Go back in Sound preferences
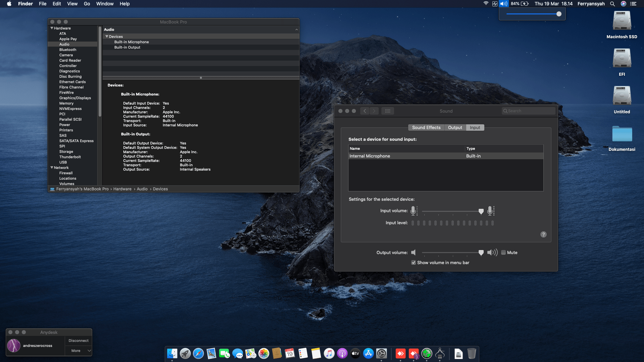The height and width of the screenshot is (362, 644). tap(365, 111)
